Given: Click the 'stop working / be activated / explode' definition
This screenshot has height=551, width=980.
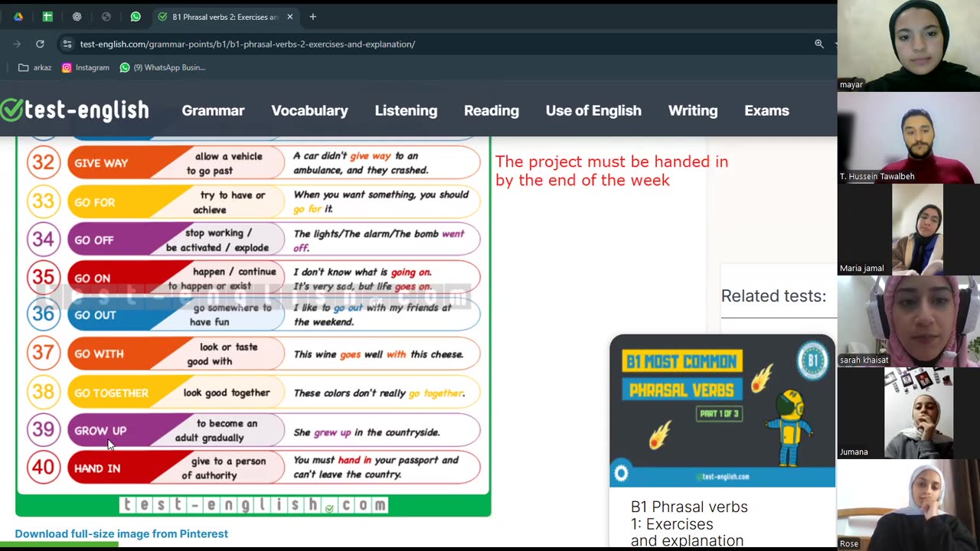Looking at the screenshot, I should pyautogui.click(x=217, y=240).
